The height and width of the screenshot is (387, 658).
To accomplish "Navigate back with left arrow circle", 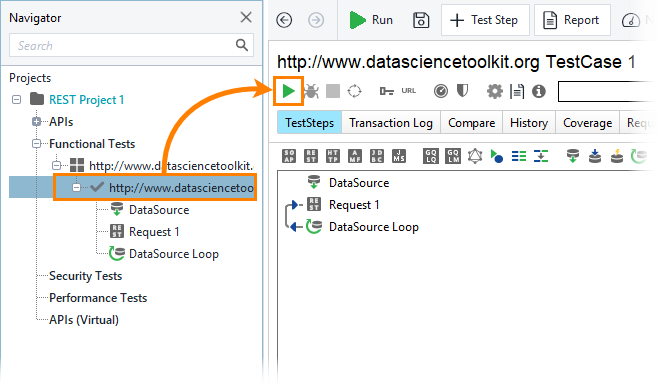I will point(284,20).
